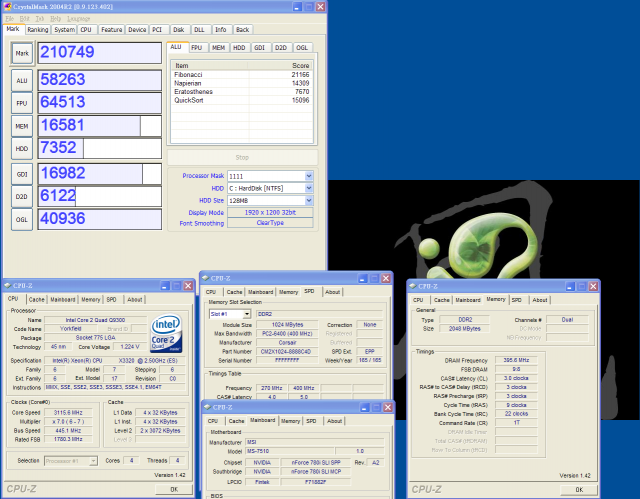Image resolution: width=640 pixels, height=499 pixels.
Task: Switch to the Feature tab
Action: pyautogui.click(x=111, y=30)
